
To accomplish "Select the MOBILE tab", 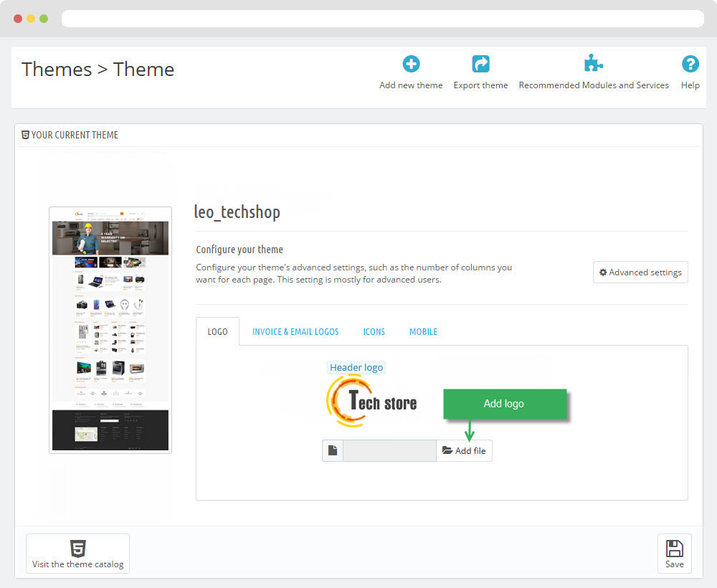I will coord(423,331).
